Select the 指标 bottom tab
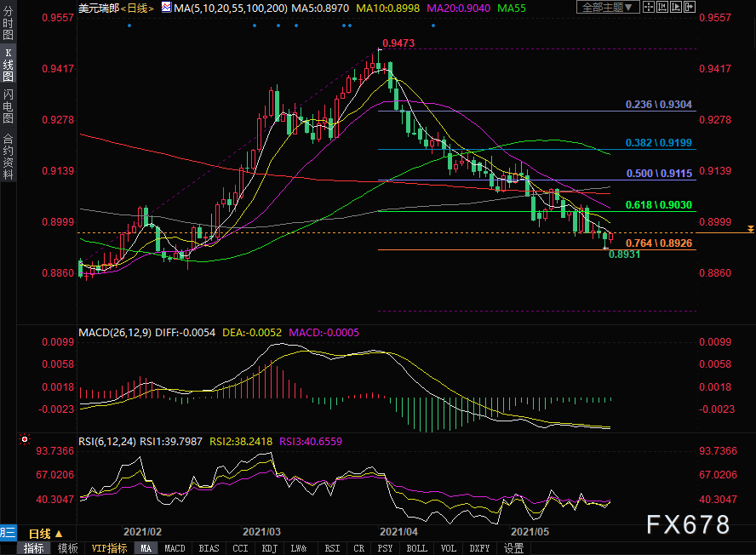756x555 pixels. [x=34, y=548]
